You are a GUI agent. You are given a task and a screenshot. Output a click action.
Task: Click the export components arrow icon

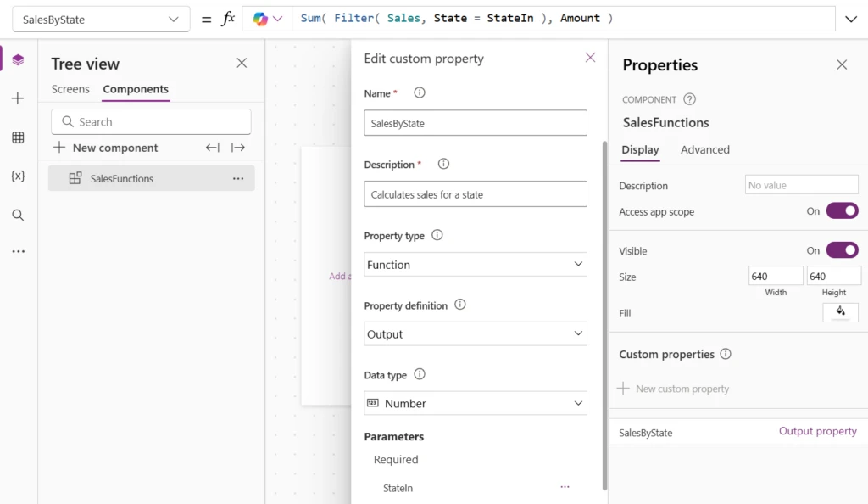238,148
